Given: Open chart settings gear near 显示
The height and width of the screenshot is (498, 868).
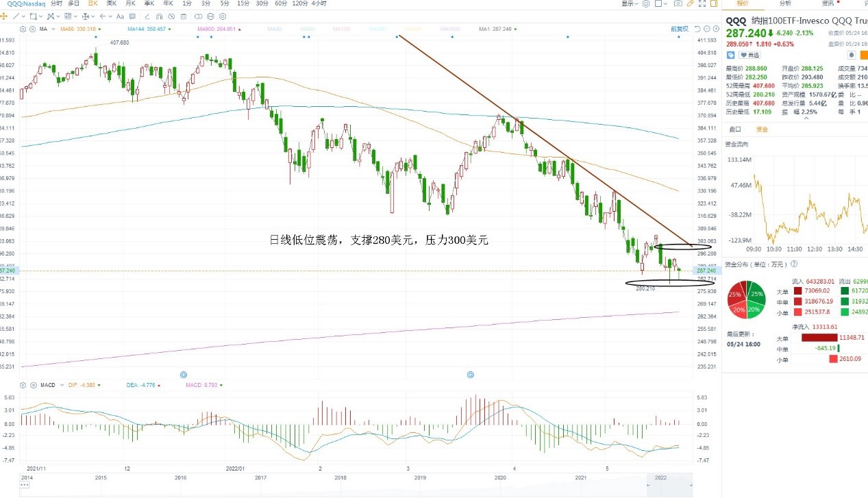Looking at the screenshot, I should 646,3.
